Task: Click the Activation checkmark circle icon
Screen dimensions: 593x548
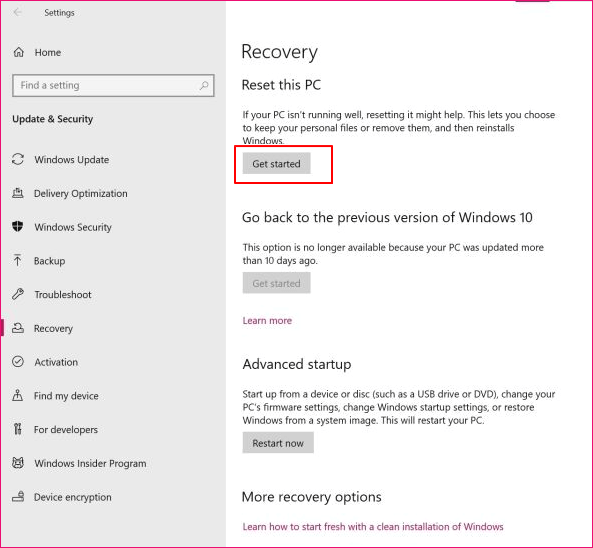Action: (18, 362)
